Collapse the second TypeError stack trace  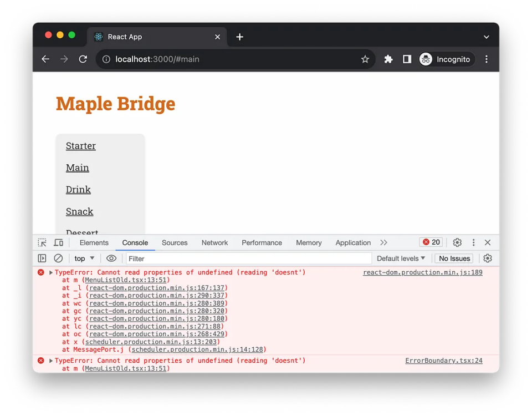coord(51,361)
